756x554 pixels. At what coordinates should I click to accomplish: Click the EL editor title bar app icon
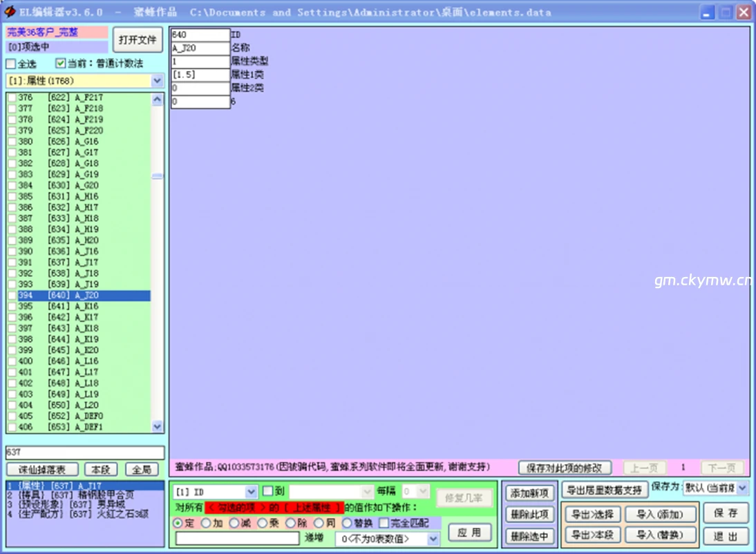coord(10,12)
